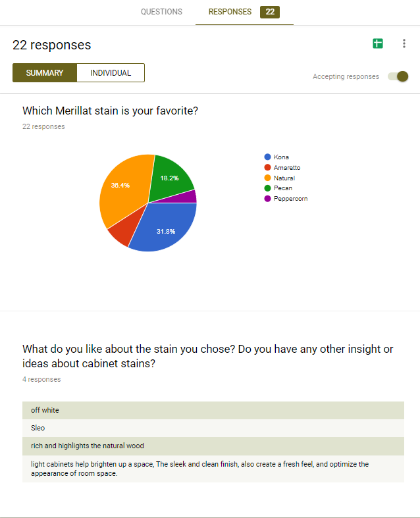Click the green Pecan legend dot
Image resolution: width=420 pixels, height=518 pixels.
click(x=267, y=188)
